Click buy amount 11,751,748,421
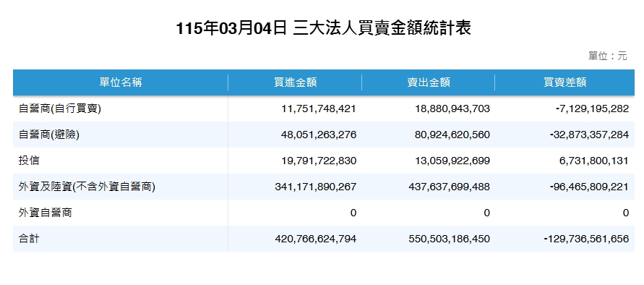644x285 pixels. 319,109
